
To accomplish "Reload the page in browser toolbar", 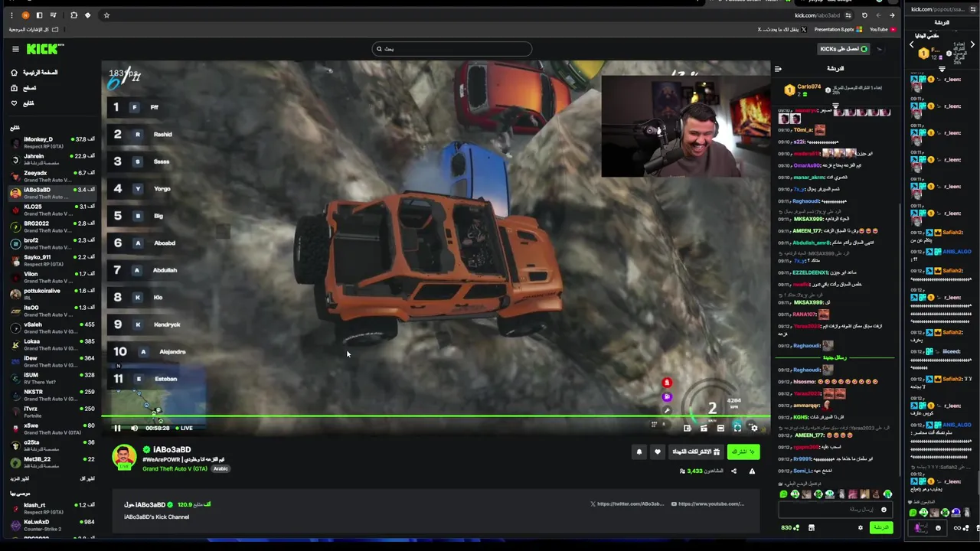I will click(x=864, y=15).
